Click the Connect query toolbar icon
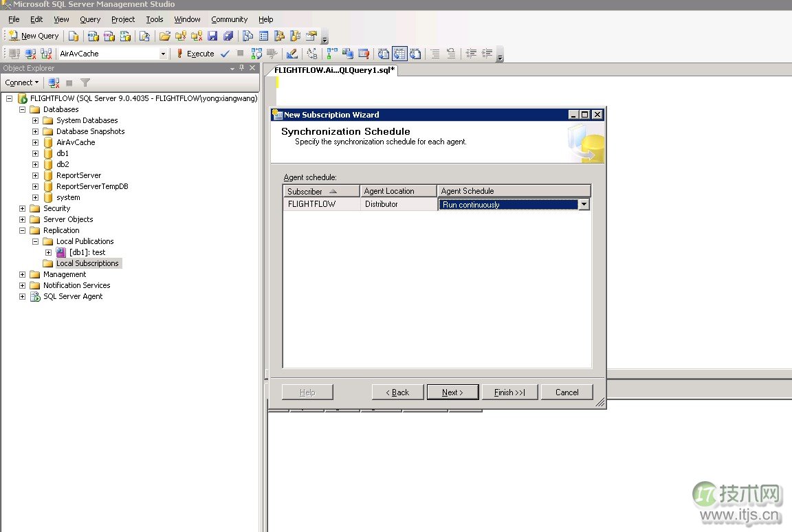The width and height of the screenshot is (792, 532). pos(14,54)
